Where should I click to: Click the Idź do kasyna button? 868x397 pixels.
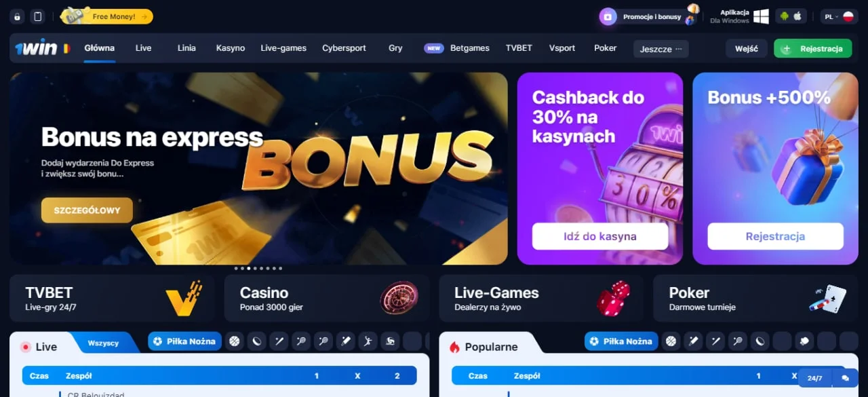click(x=600, y=236)
